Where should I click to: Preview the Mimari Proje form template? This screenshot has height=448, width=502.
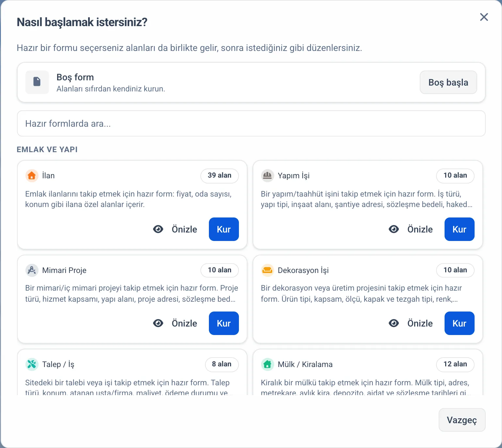[175, 323]
